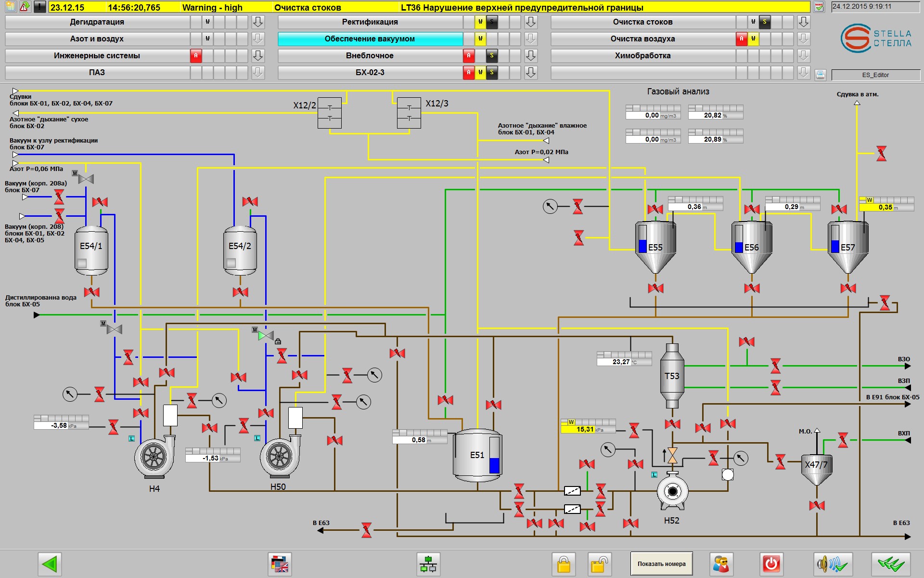Open vessel E54/1 faceplate
This screenshot has width=924, height=578.
coord(91,250)
